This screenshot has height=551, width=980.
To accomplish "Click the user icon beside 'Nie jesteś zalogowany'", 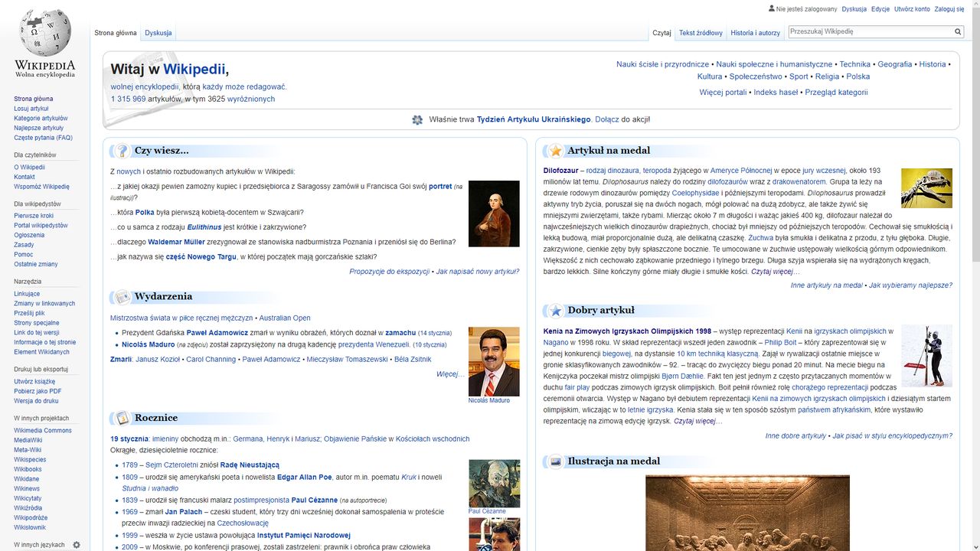I will 771,8.
